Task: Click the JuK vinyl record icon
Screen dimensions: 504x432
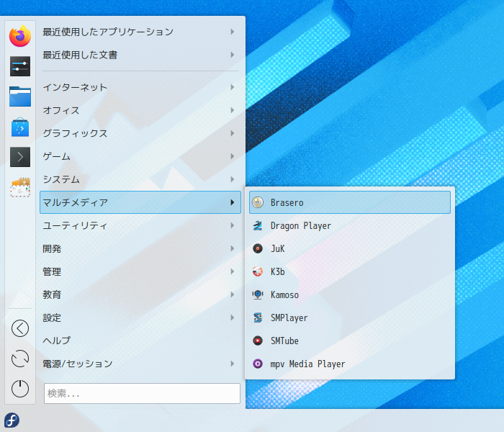Action: click(x=258, y=248)
